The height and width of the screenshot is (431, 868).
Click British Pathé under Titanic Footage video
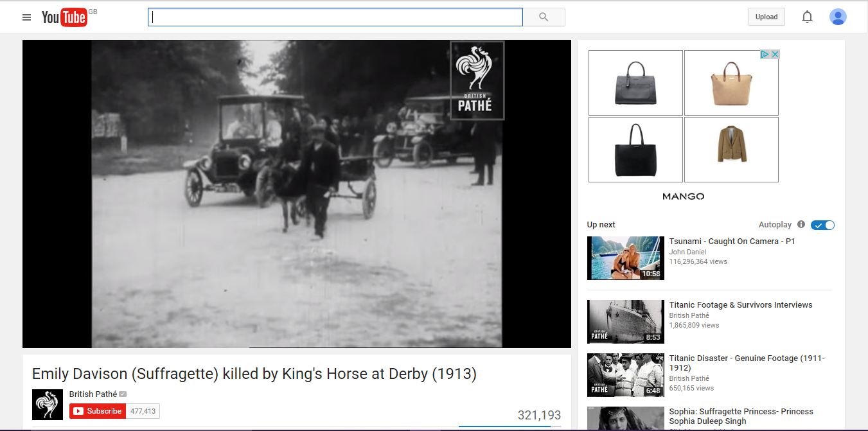point(689,315)
